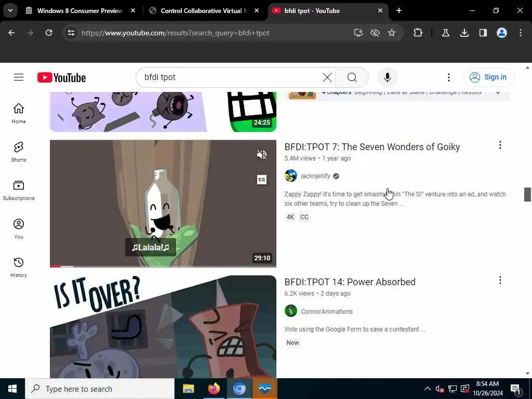Click the browser address bar URL
The width and height of the screenshot is (532, 399).
click(x=176, y=33)
